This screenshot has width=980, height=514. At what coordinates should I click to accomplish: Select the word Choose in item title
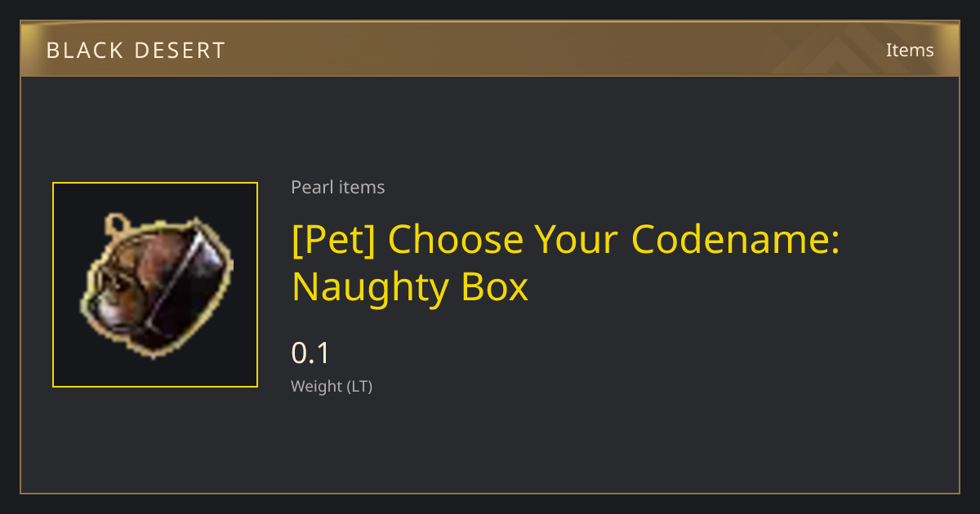456,239
